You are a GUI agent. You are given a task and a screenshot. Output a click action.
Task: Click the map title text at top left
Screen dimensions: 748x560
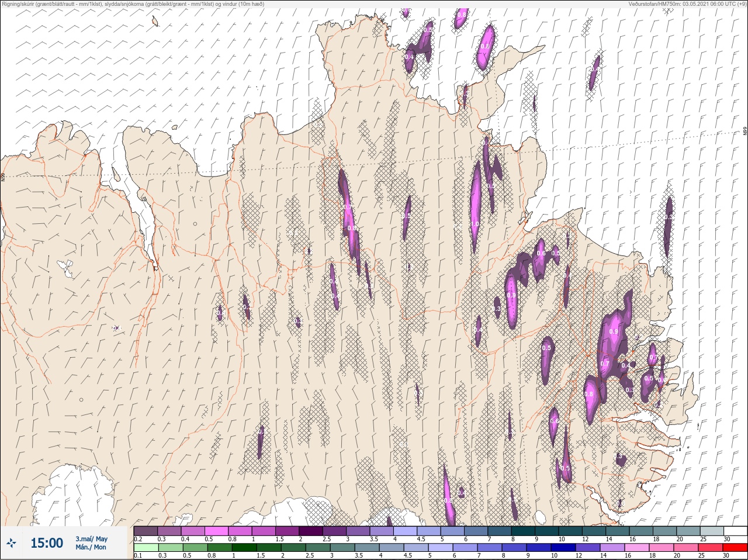(x=133, y=4)
